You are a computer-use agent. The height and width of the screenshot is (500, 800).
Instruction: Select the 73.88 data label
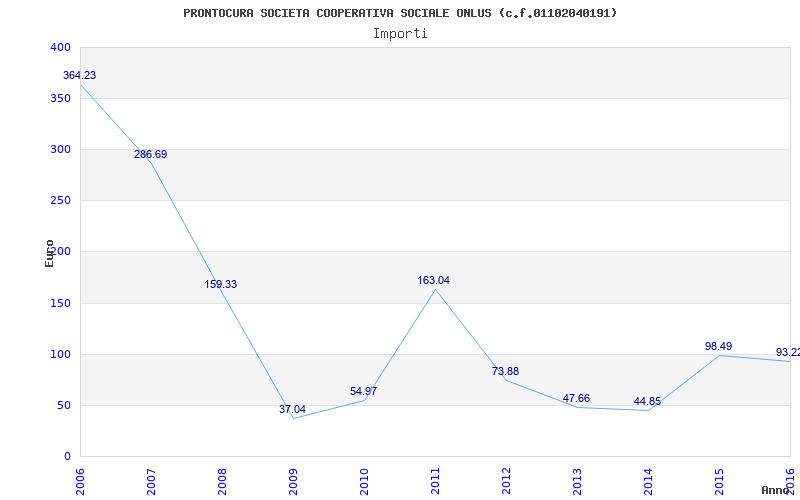[x=505, y=371]
